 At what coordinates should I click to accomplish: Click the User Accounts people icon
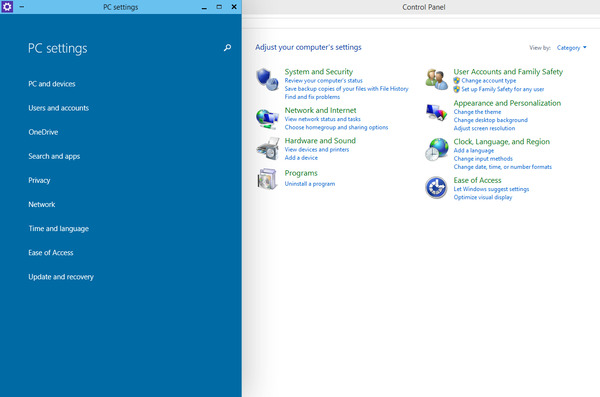point(437,79)
